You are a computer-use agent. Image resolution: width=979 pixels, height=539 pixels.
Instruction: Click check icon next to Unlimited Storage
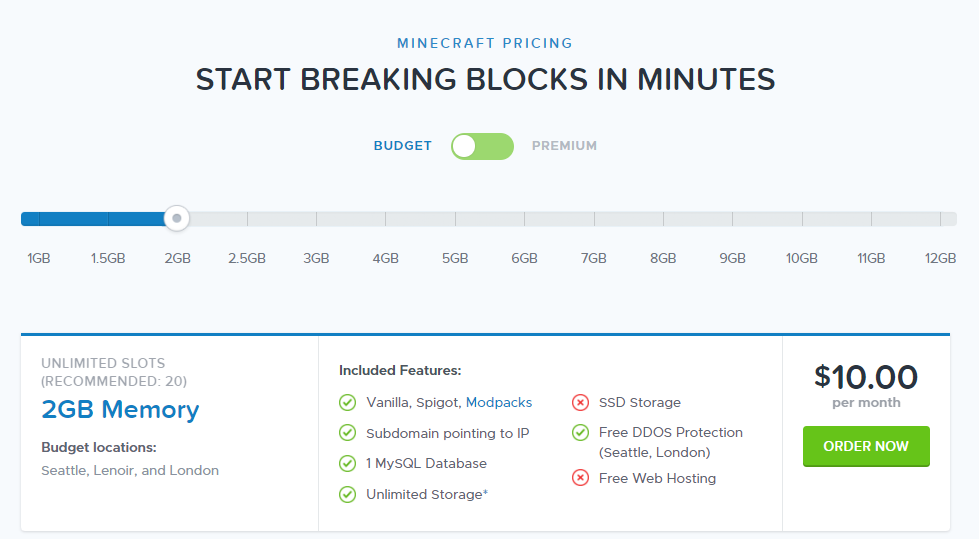point(348,494)
